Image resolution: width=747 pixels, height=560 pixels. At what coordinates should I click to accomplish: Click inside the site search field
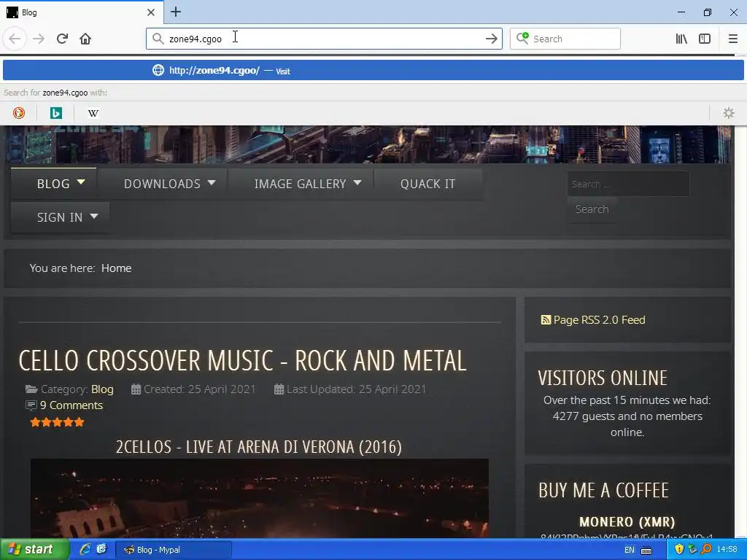tap(628, 184)
